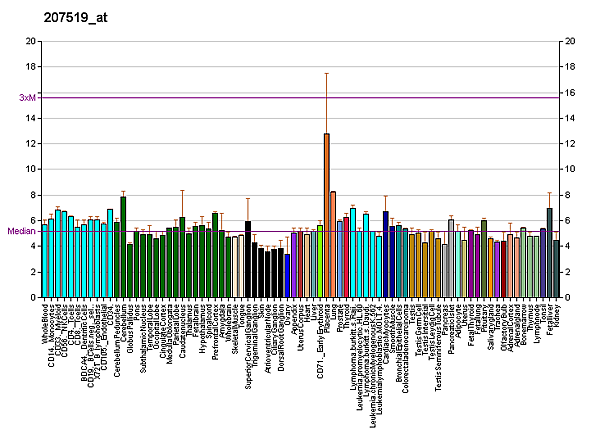Image resolution: width=600 pixels, height=434 pixels.
Task: Click the tallest black ganglion bar
Action: pyautogui.click(x=248, y=259)
